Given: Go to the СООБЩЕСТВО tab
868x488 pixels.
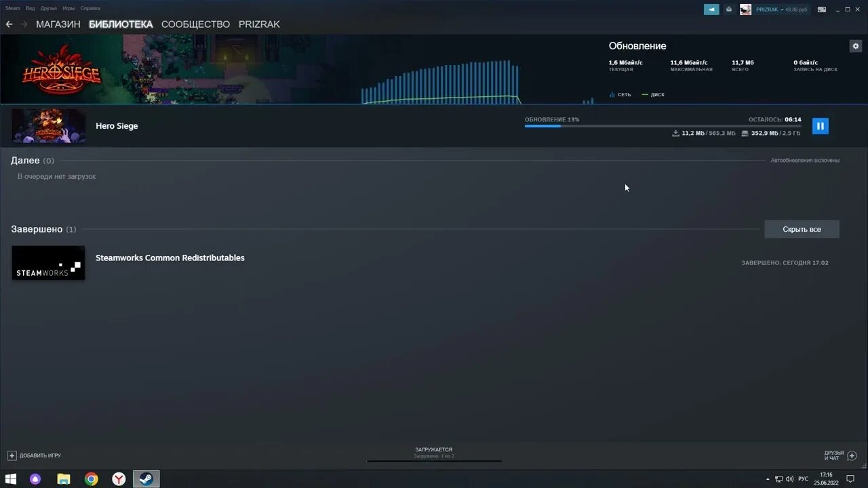Looking at the screenshot, I should [195, 24].
